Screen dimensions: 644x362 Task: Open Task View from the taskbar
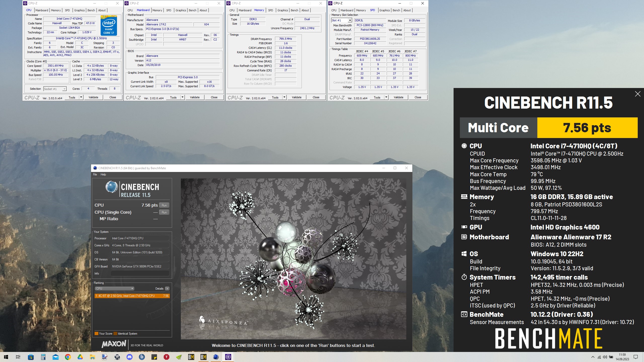[x=18, y=357]
